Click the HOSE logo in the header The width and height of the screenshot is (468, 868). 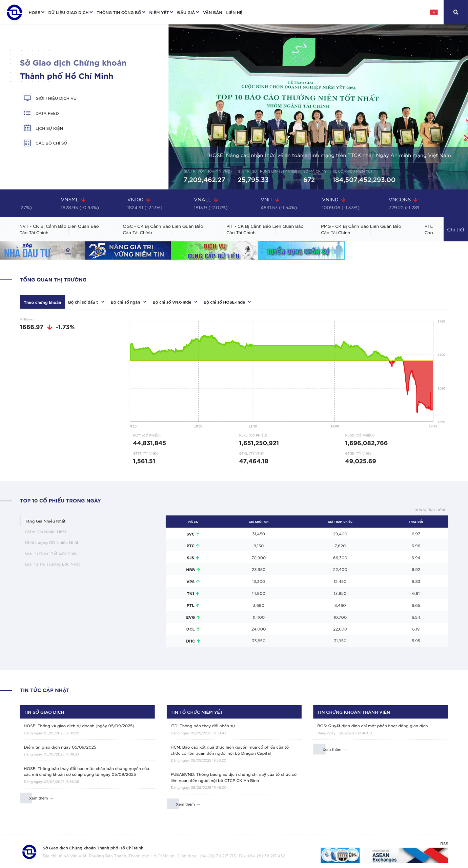coord(14,13)
